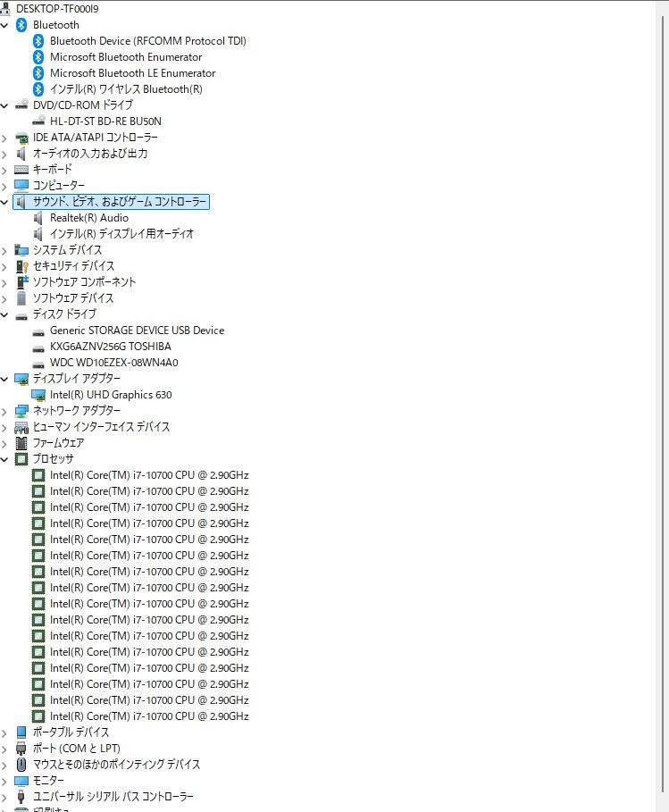Select the セキュリティ デバイス label

coord(73,266)
